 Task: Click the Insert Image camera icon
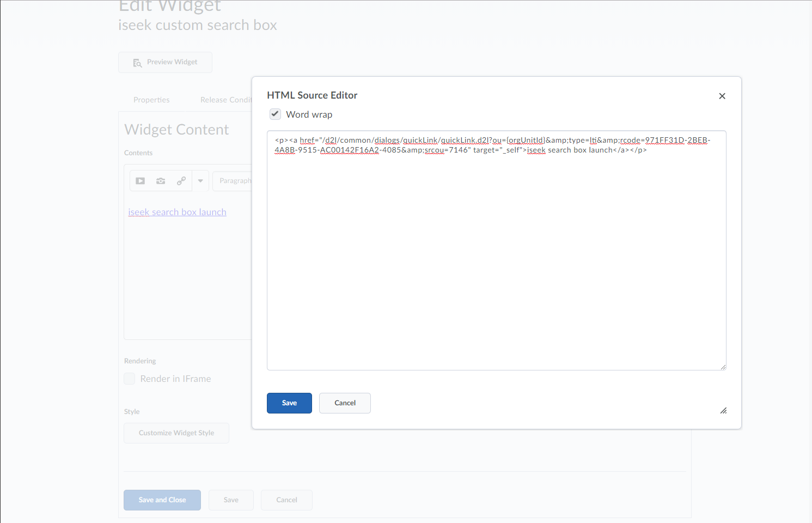pos(161,181)
